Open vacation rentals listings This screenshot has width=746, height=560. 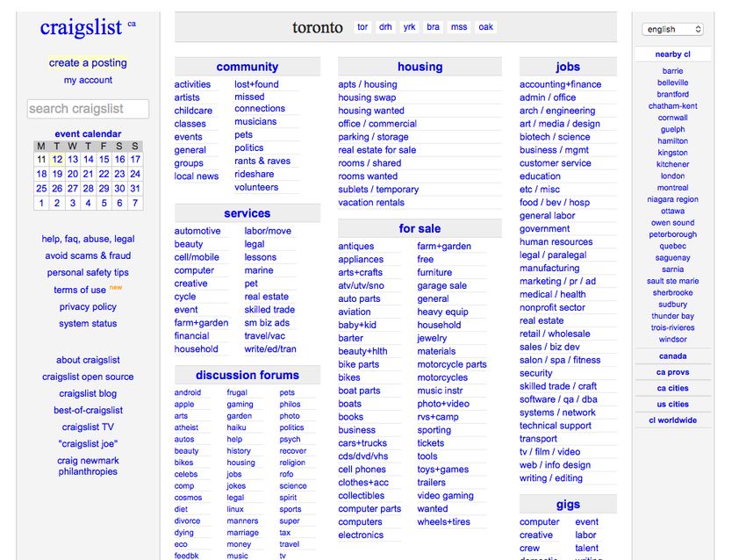click(x=371, y=202)
